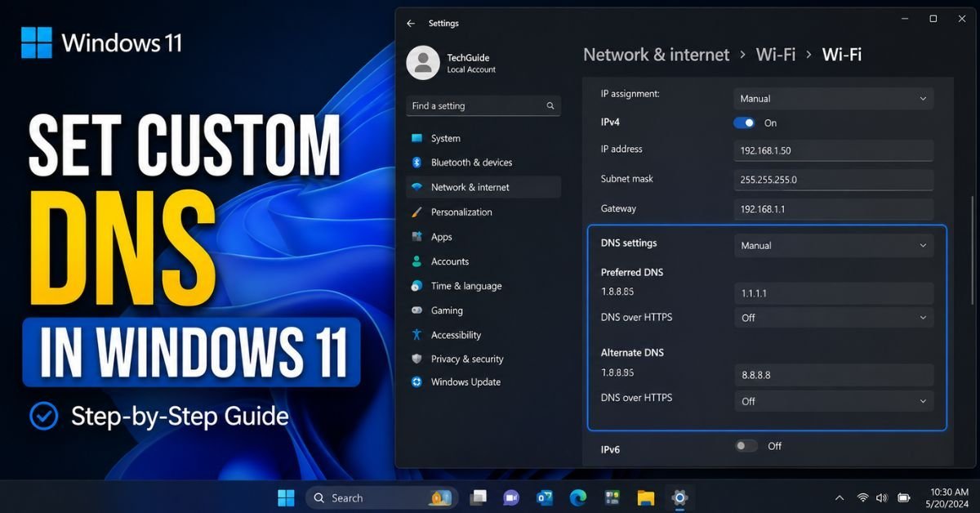Image resolution: width=980 pixels, height=513 pixels.
Task: Click the Find a setting search box
Action: (483, 106)
